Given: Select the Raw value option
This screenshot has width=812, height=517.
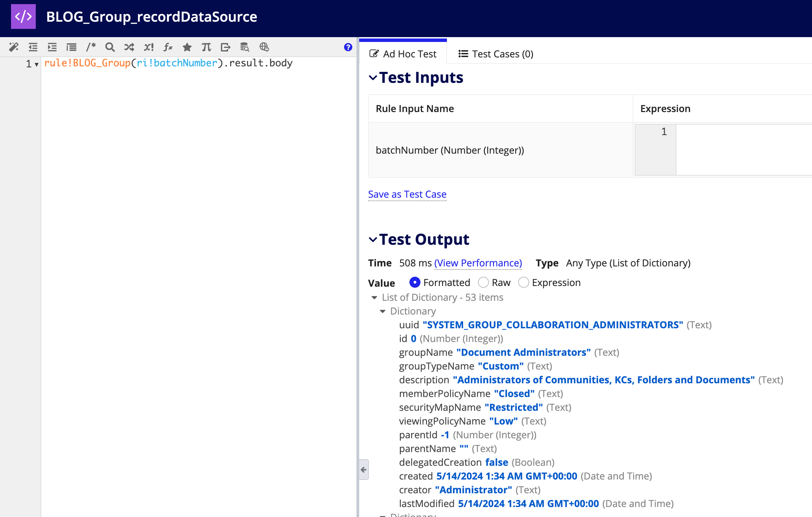Looking at the screenshot, I should pos(483,283).
